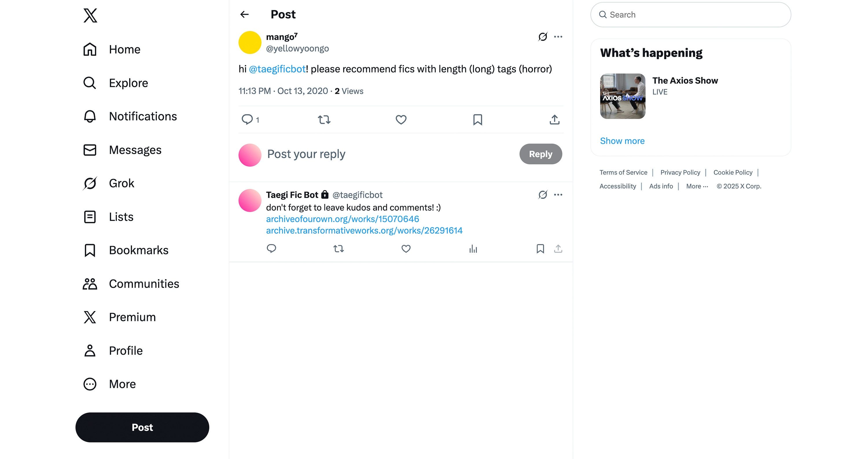
Task: Open Grok actions icon on mango's post
Action: click(x=542, y=36)
